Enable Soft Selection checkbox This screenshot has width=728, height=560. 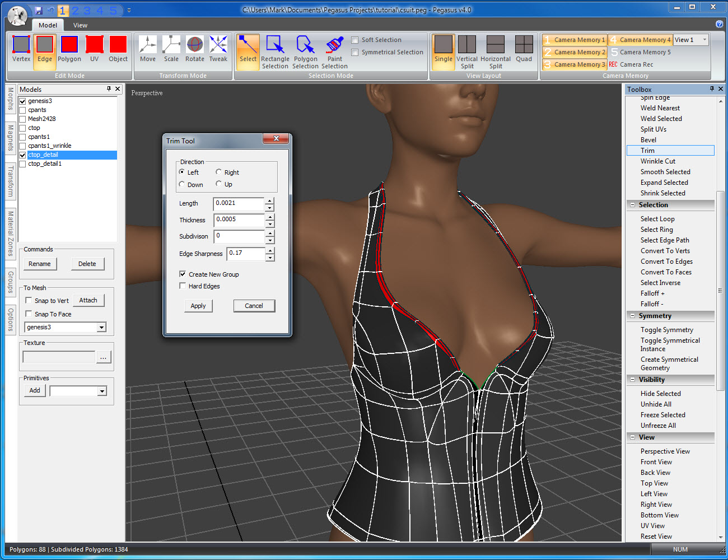click(x=354, y=40)
